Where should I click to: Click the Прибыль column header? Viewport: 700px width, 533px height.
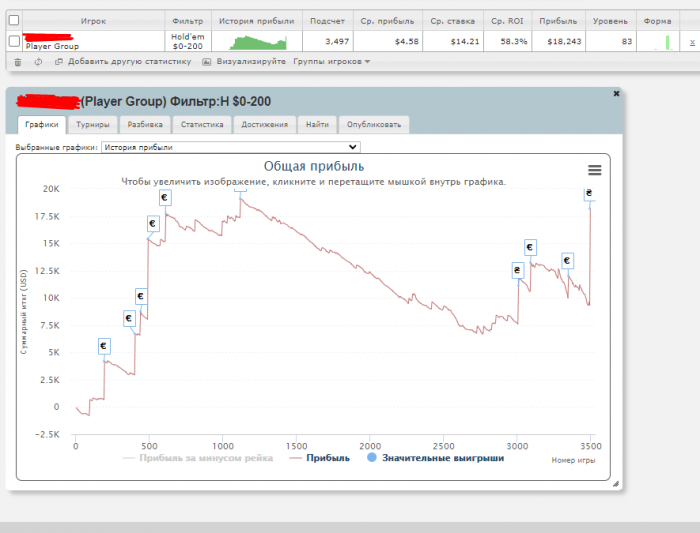coord(558,21)
